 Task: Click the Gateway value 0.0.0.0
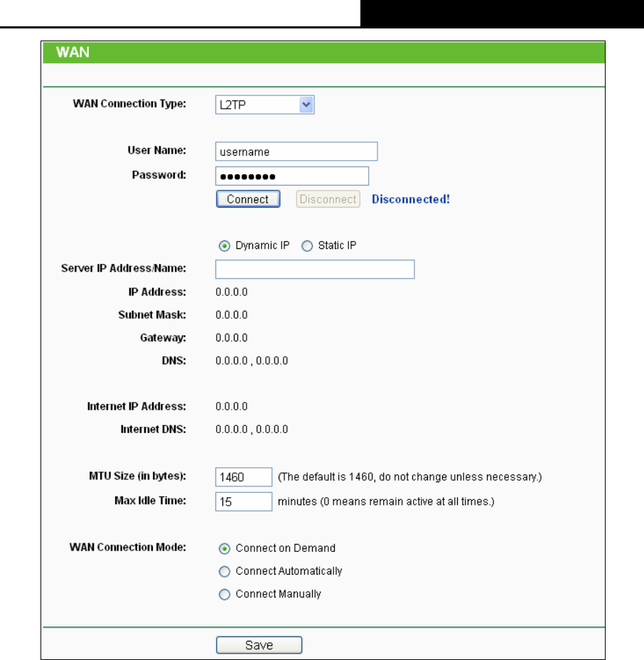click(231, 338)
